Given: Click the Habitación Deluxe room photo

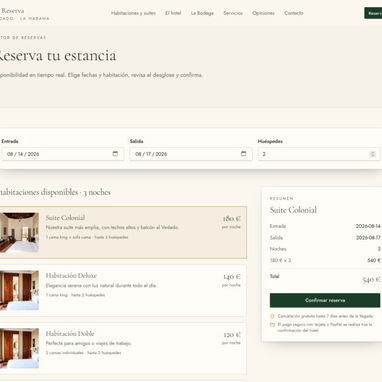Looking at the screenshot, I should pyautogui.click(x=19, y=290).
